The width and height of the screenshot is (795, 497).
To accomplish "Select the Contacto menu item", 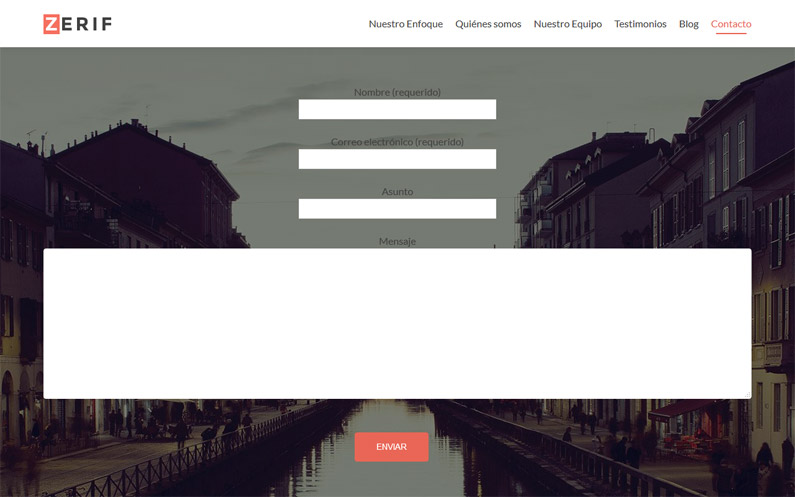I will pos(731,24).
